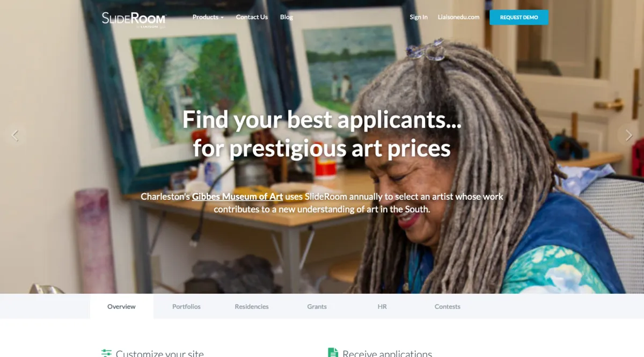Screen dimensions: 644x357
Task: Open Gibbes Museum of Art link
Action: click(237, 196)
